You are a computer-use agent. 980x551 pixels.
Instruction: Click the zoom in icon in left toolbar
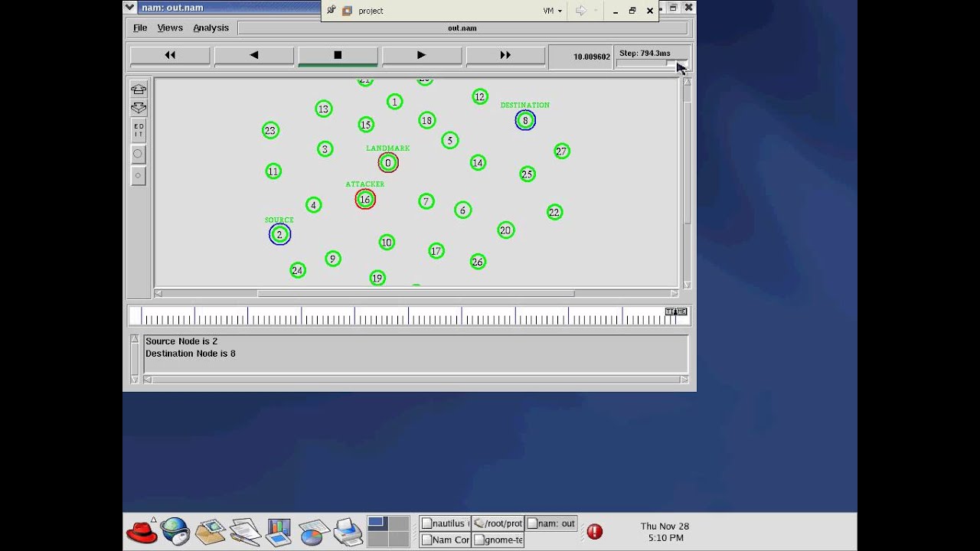pyautogui.click(x=139, y=90)
